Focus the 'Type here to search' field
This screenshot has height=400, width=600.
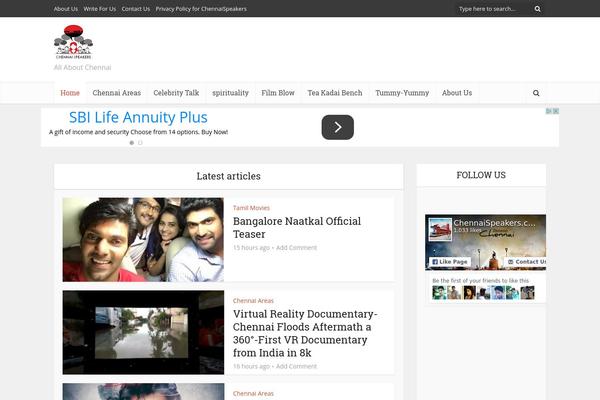[x=492, y=9]
